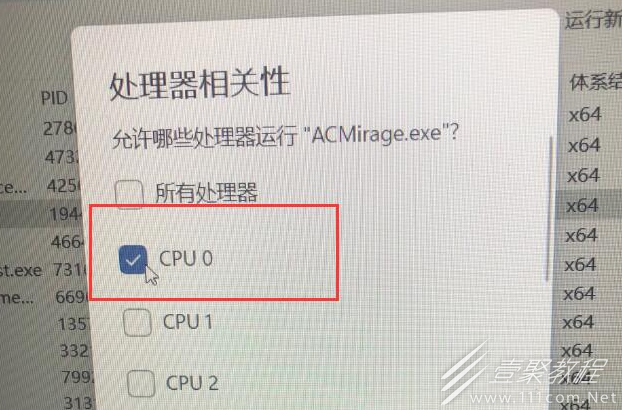
Task: Enable the CPU 2 checkbox
Action: pos(141,383)
